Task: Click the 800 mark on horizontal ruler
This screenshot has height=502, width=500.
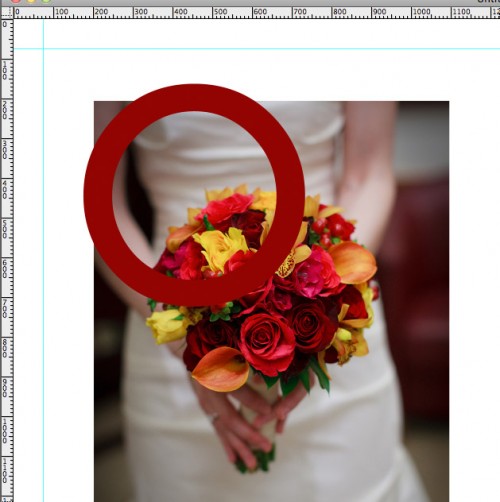Action: point(339,12)
